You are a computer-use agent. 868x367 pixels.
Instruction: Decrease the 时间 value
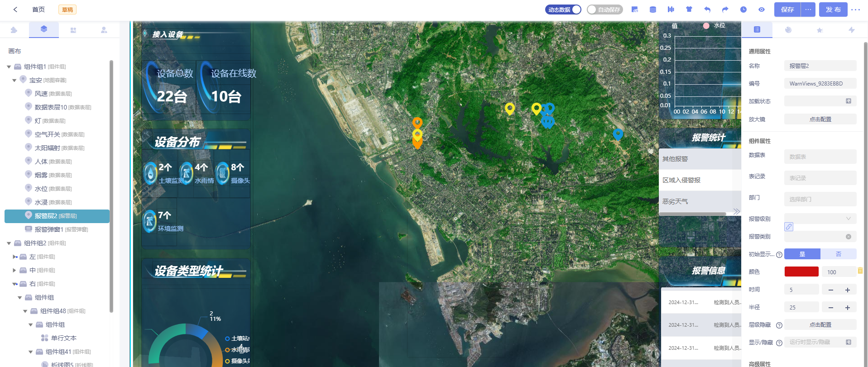(x=831, y=290)
